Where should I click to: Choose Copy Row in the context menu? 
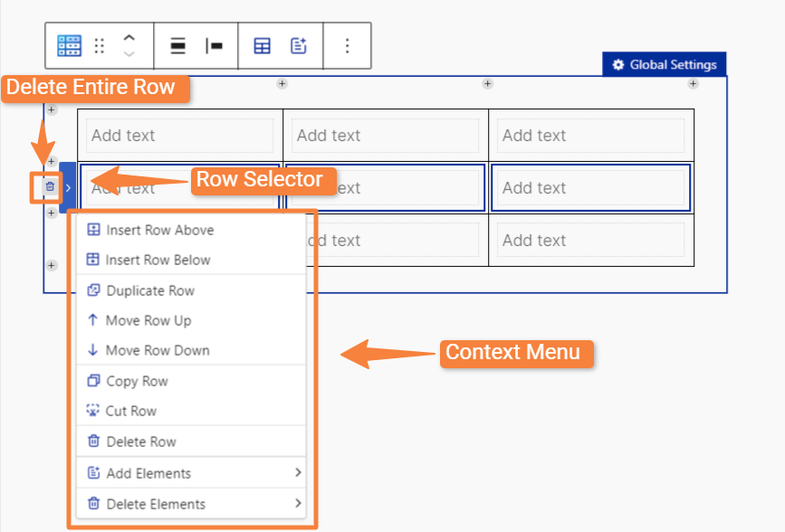(x=191, y=381)
